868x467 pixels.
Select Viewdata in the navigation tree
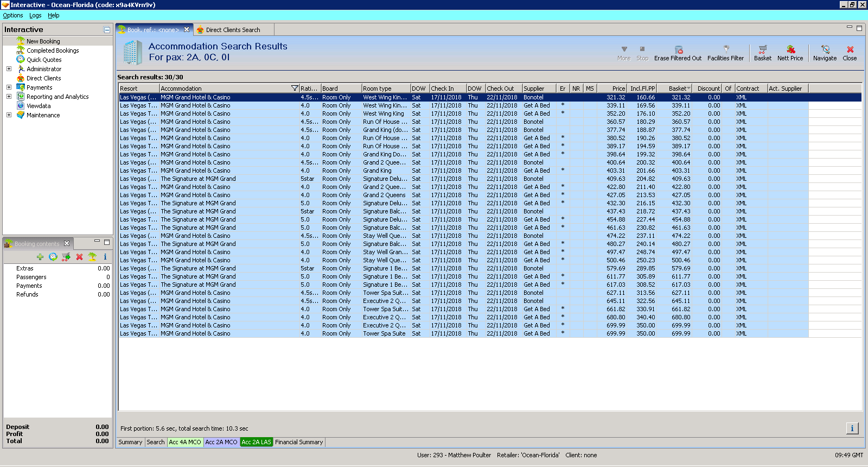(39, 106)
